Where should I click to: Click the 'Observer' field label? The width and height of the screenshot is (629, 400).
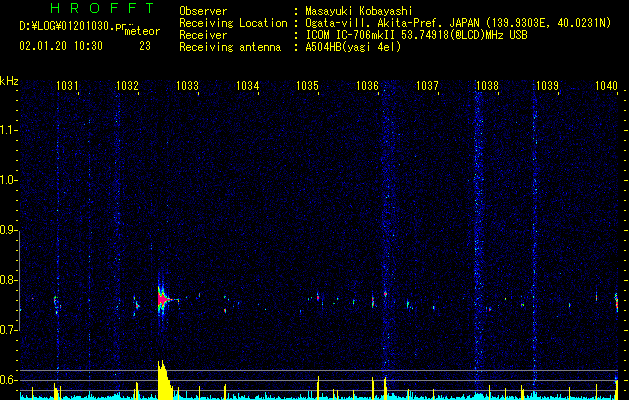point(203,11)
